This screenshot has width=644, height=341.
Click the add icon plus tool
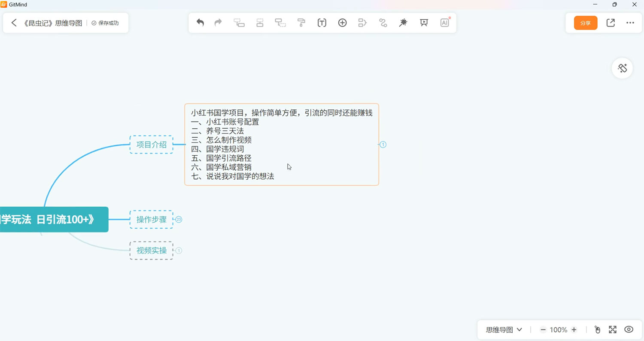click(343, 23)
